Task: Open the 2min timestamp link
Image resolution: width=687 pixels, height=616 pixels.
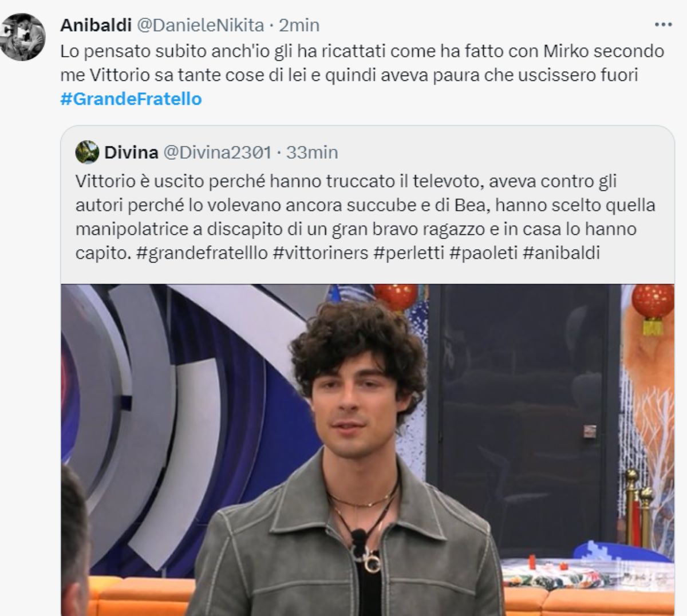Action: pyautogui.click(x=299, y=25)
